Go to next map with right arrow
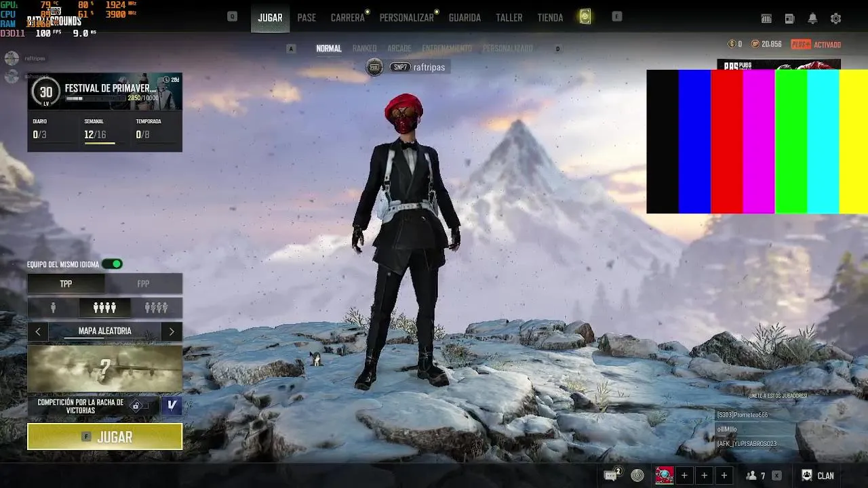 click(172, 331)
